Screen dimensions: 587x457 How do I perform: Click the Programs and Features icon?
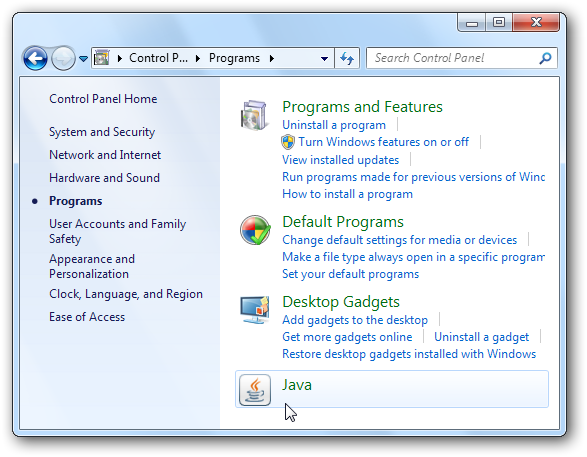click(x=254, y=115)
